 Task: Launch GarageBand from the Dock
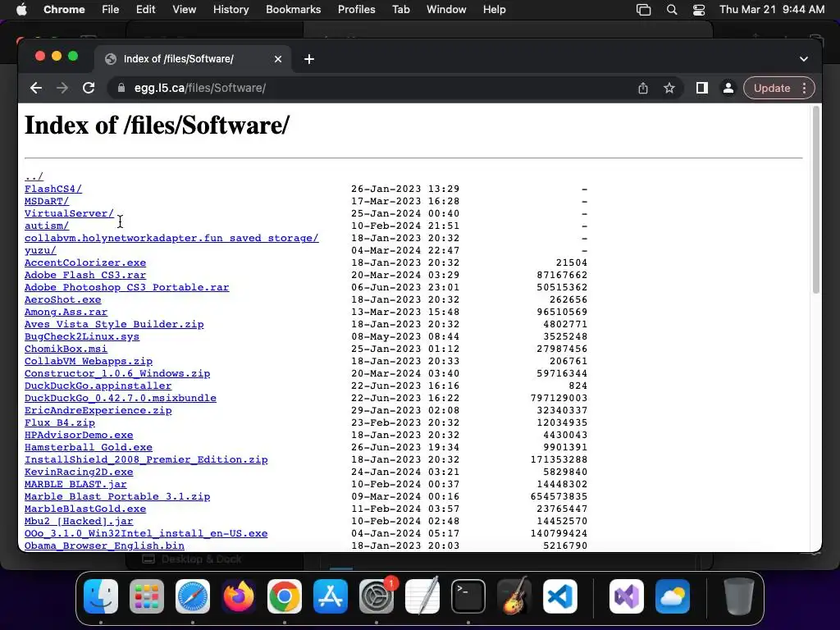tap(514, 596)
